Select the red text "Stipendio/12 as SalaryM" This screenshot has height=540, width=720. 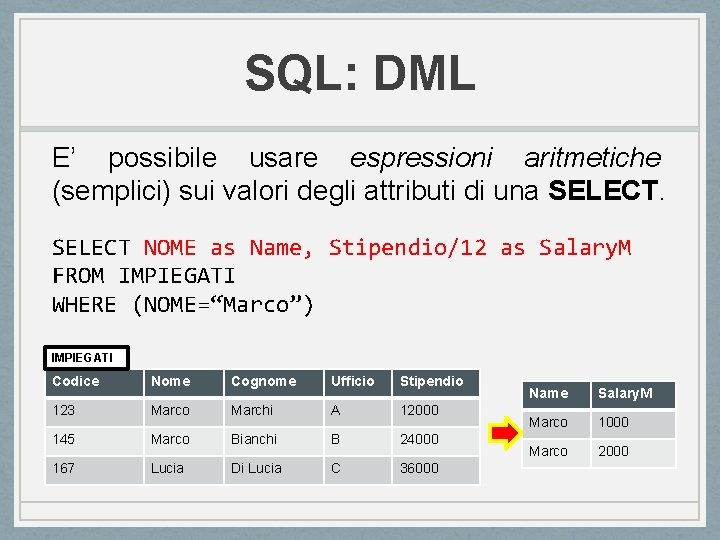tap(480, 248)
